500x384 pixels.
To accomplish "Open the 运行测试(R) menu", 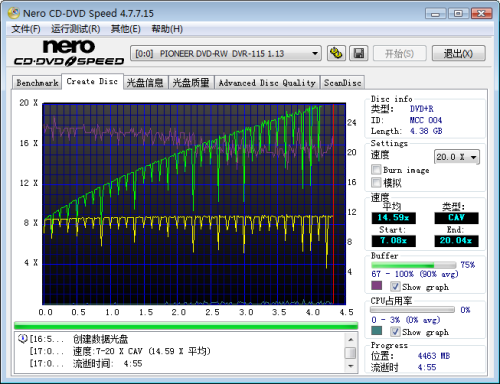I will coord(75,29).
